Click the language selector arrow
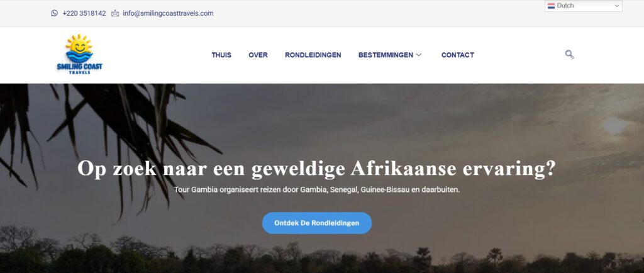The image size is (644, 273). click(616, 6)
